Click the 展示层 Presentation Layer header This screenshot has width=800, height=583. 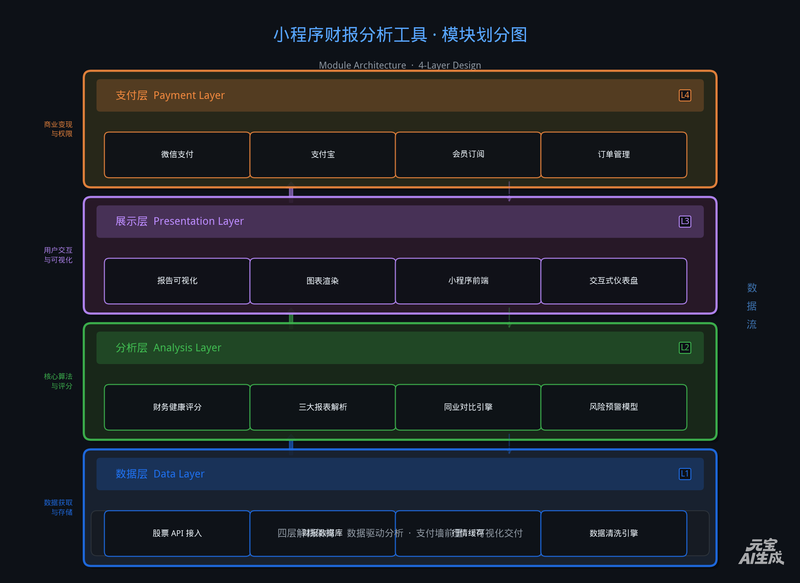[400, 221]
